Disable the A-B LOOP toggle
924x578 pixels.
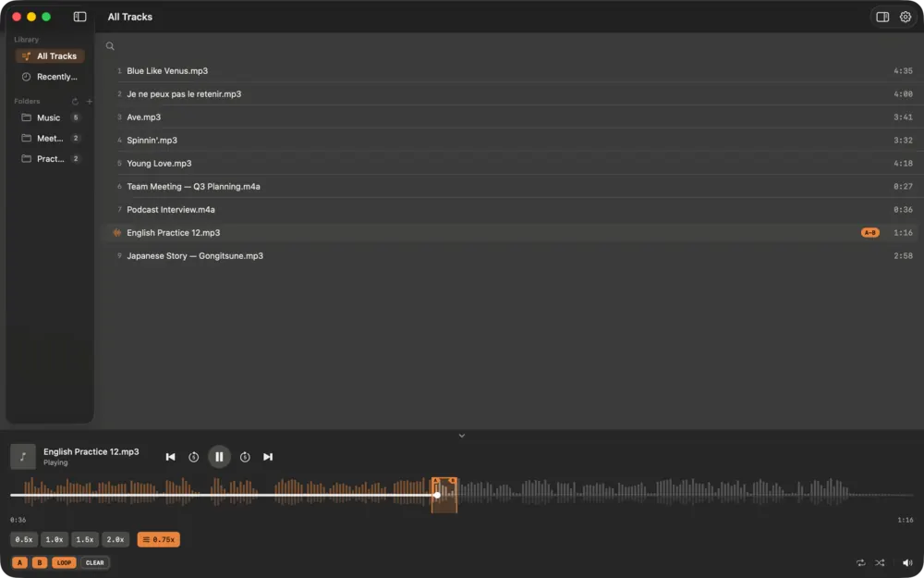pyautogui.click(x=65, y=562)
